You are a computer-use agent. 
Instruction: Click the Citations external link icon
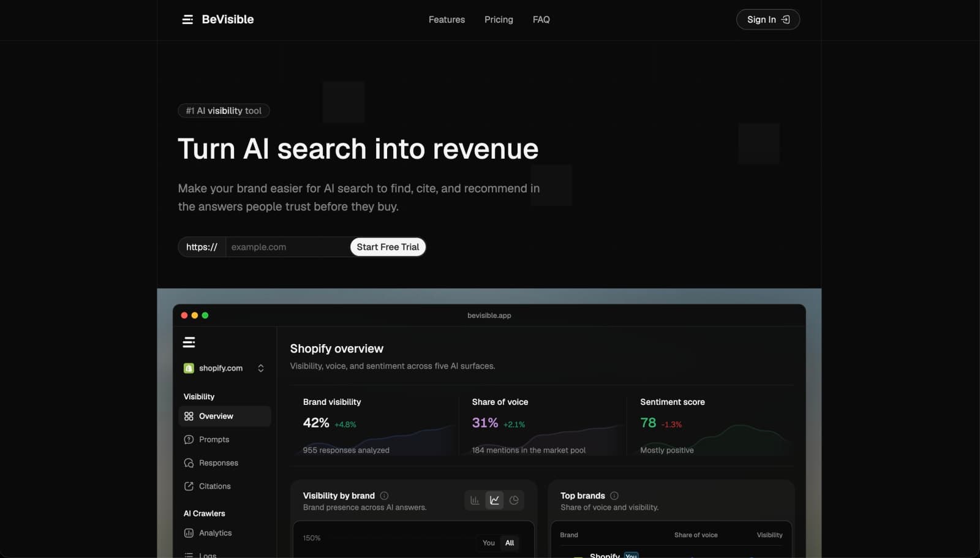[189, 486]
